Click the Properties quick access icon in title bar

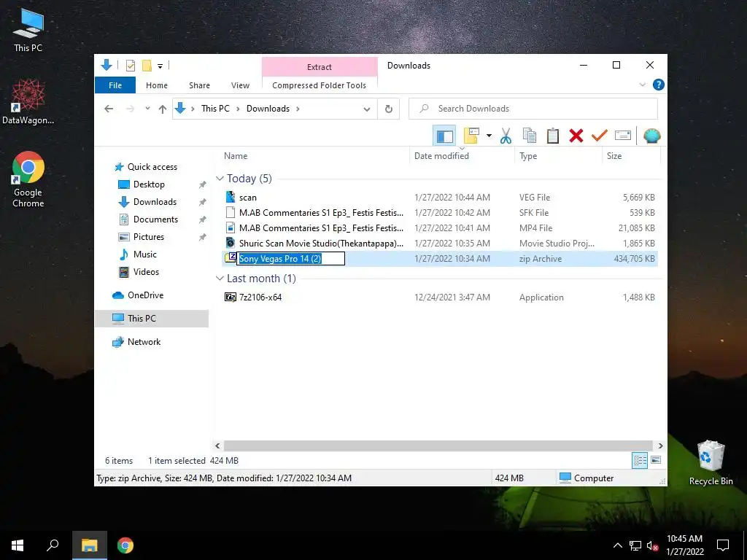130,66
